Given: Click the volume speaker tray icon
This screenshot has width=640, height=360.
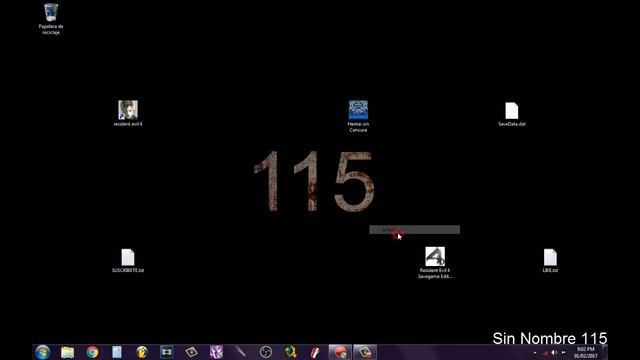Looking at the screenshot, I should click(x=554, y=353).
